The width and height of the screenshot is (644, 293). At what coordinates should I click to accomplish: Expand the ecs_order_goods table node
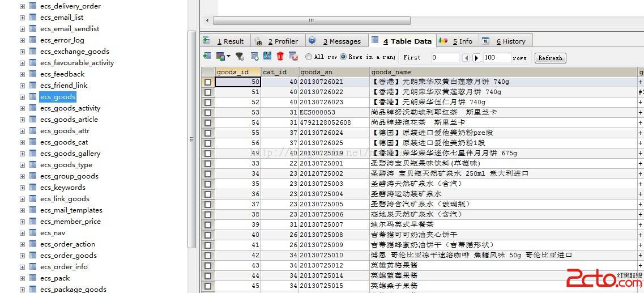22,255
